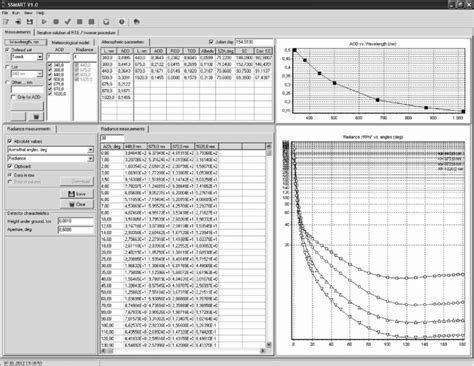Click the SZA, deg column header
The height and width of the screenshot is (366, 474).
point(225,51)
